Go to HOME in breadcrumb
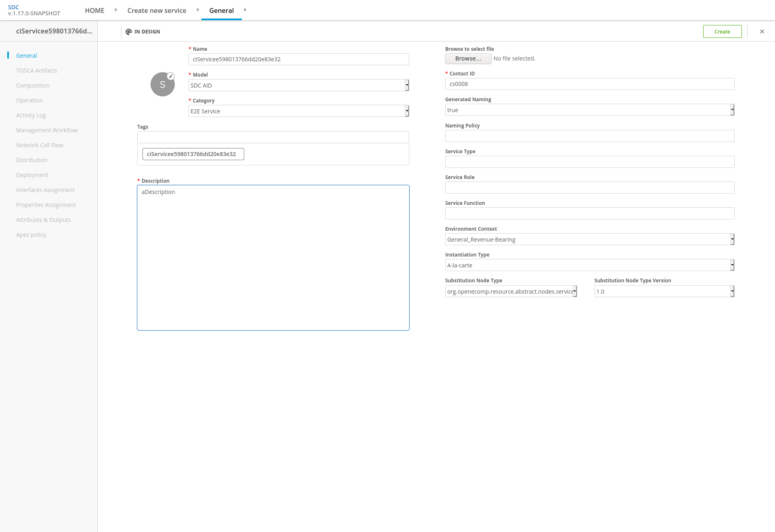The width and height of the screenshot is (775, 532). click(x=95, y=10)
